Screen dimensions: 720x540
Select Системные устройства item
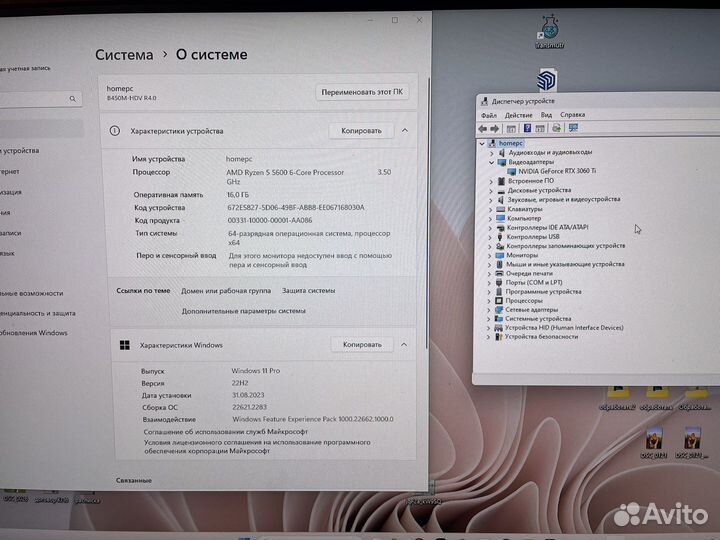coord(538,318)
